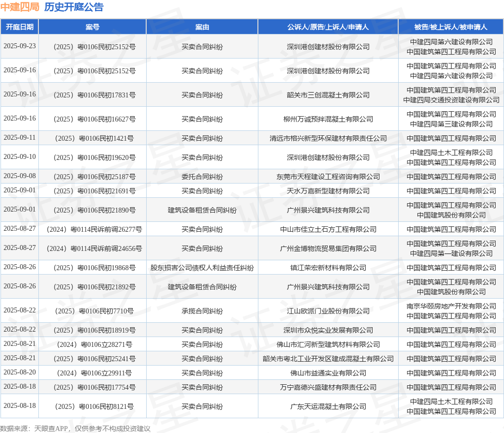
Task: Click defendant 中建四局第三建设有限公司
Action: [451, 124]
